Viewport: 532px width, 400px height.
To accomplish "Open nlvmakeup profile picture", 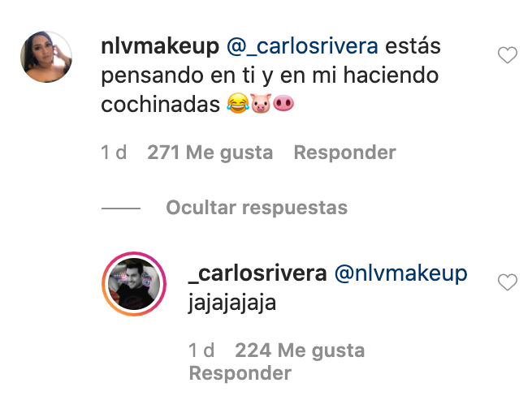I will [46, 57].
